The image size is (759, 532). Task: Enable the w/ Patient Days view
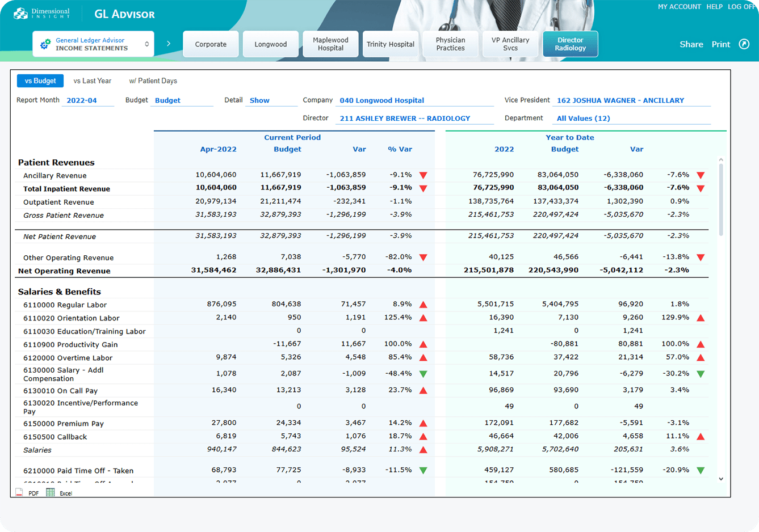(x=153, y=81)
